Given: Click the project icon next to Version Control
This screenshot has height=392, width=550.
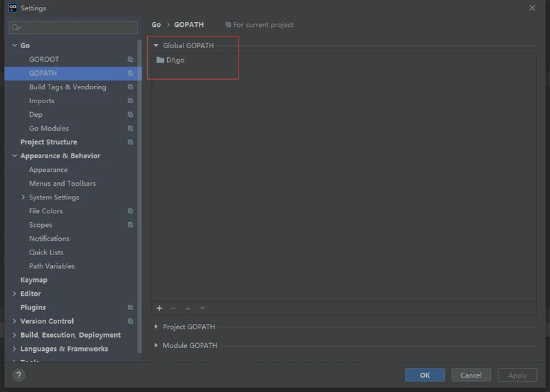Looking at the screenshot, I should pos(130,321).
